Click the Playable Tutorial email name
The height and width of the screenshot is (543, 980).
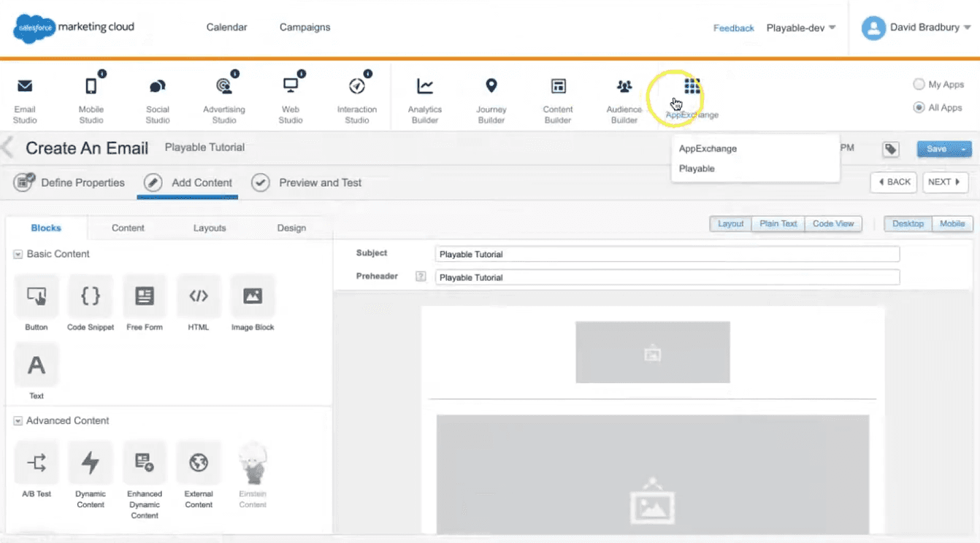click(x=204, y=147)
